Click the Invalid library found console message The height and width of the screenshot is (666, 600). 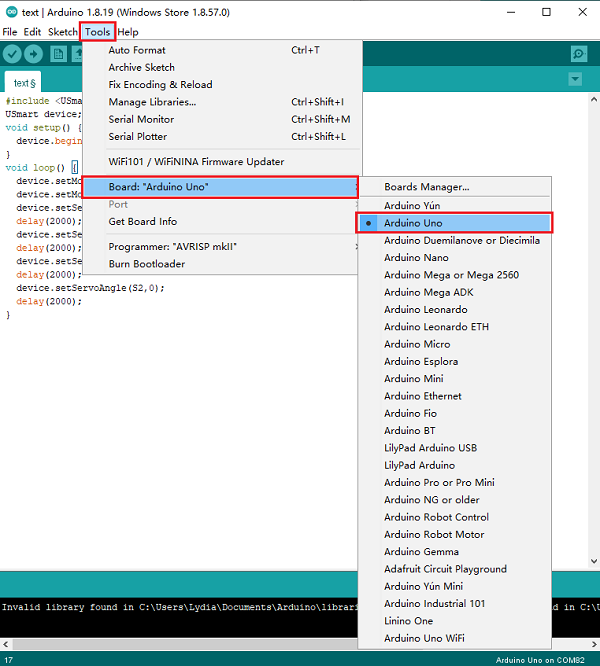click(179, 607)
